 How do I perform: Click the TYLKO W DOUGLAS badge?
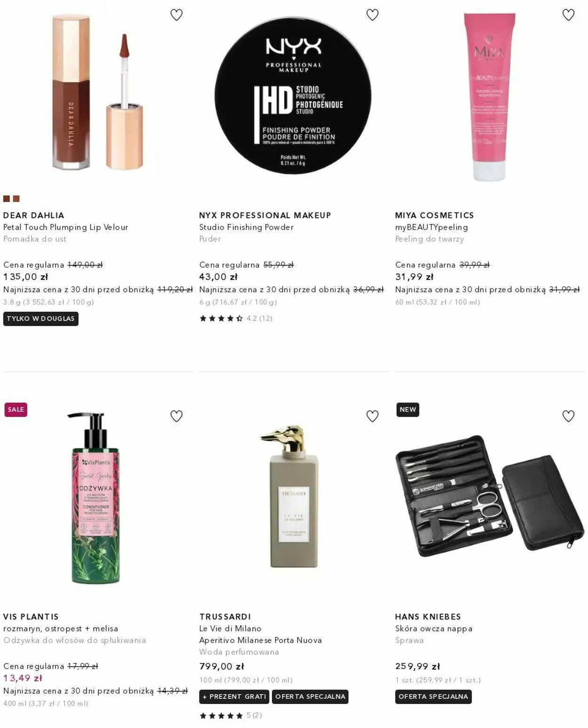[41, 319]
